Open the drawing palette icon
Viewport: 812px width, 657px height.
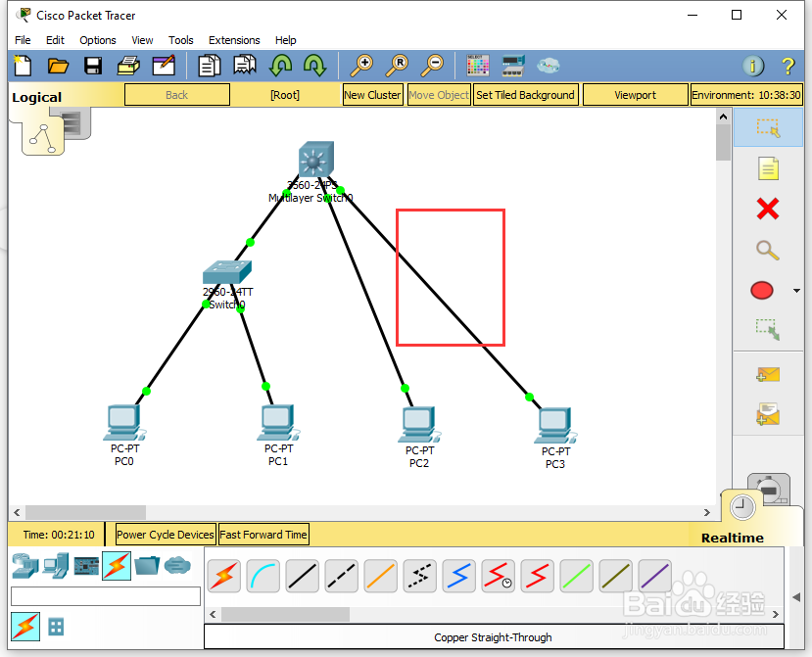477,66
